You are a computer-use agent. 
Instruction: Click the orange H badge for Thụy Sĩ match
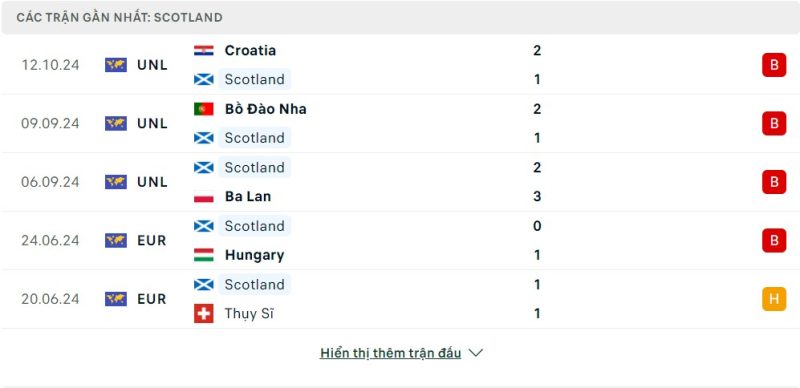[x=774, y=299]
